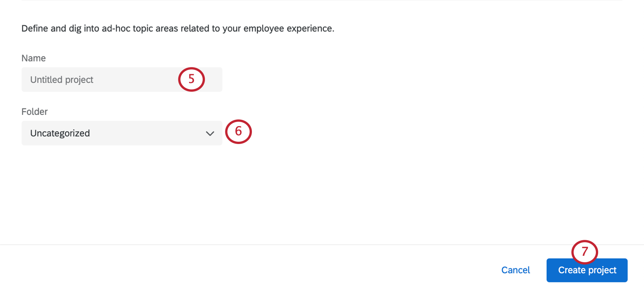Viewport: 644px width, 288px height.
Task: Click the red circled number 5 marker
Action: 191,79
